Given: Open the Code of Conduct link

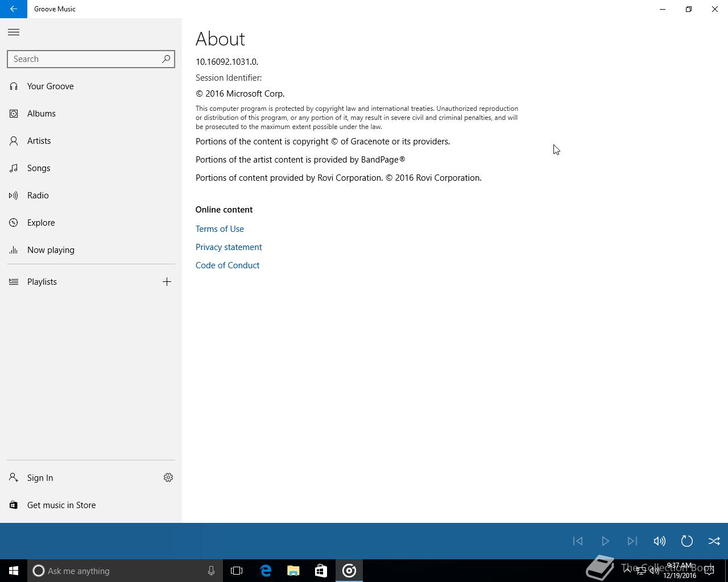Looking at the screenshot, I should pyautogui.click(x=227, y=265).
